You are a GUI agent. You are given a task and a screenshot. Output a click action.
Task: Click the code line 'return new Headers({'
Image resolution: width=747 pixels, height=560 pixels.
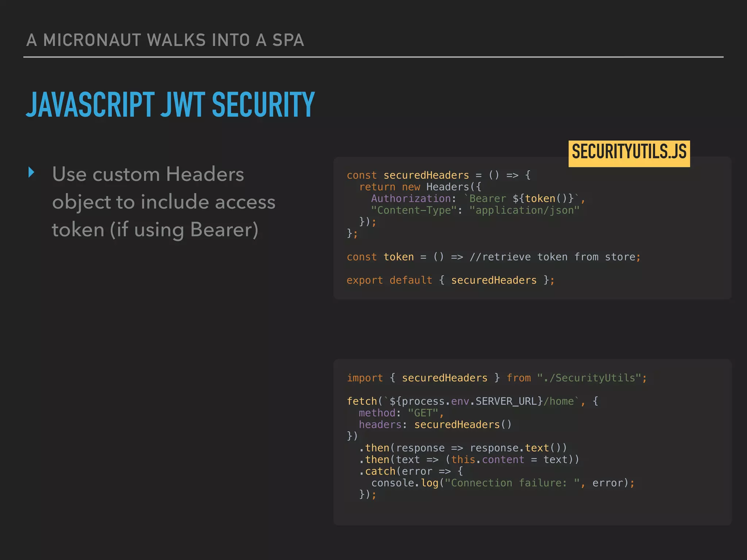tap(420, 187)
